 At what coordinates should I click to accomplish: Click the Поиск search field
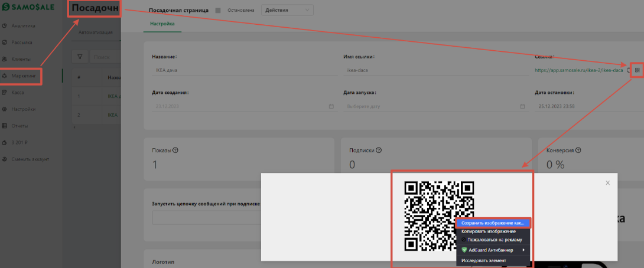click(x=105, y=57)
